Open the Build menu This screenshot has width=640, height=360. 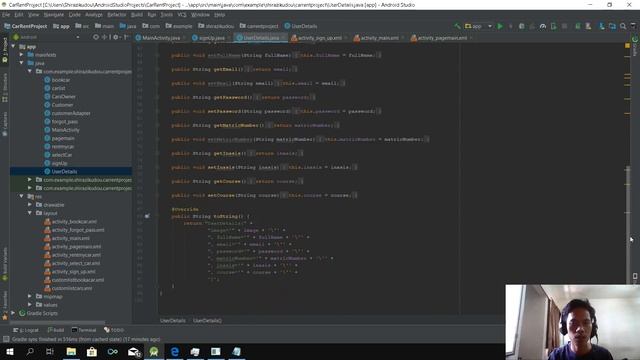tap(137, 15)
